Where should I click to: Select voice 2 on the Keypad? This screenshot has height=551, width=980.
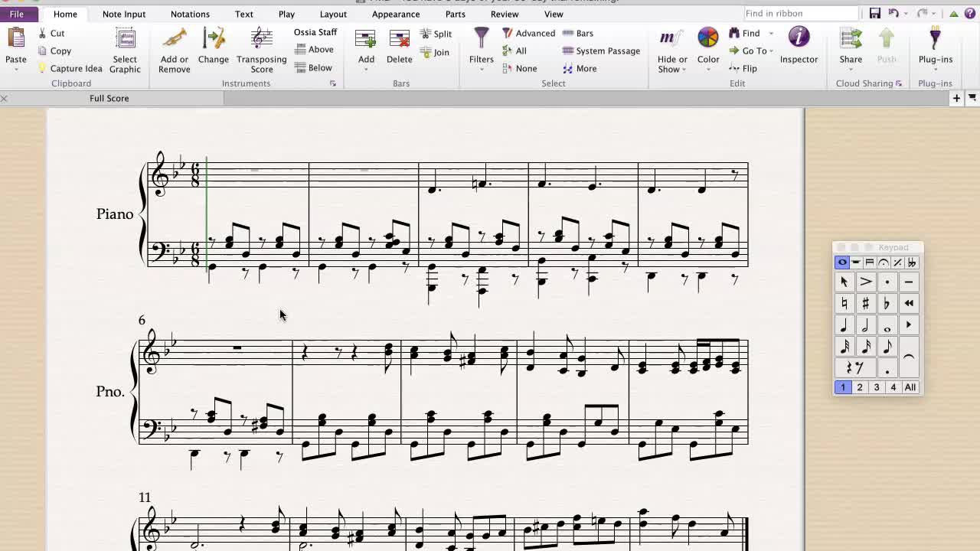click(860, 387)
